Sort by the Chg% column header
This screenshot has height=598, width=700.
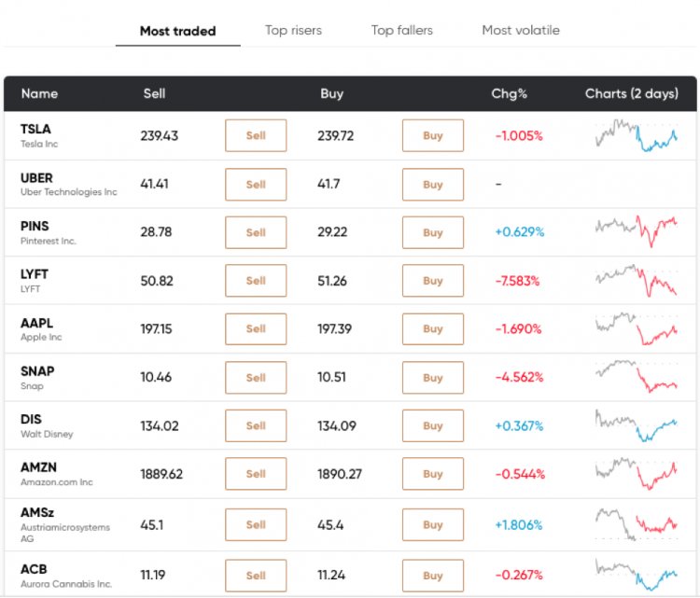click(x=510, y=93)
